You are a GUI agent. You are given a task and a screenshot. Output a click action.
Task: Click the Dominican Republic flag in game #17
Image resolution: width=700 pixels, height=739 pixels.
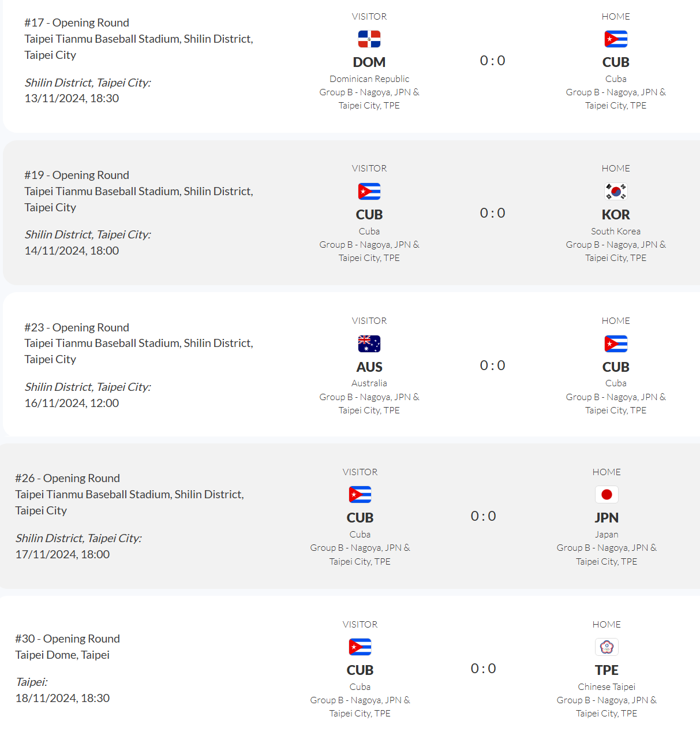tap(369, 39)
